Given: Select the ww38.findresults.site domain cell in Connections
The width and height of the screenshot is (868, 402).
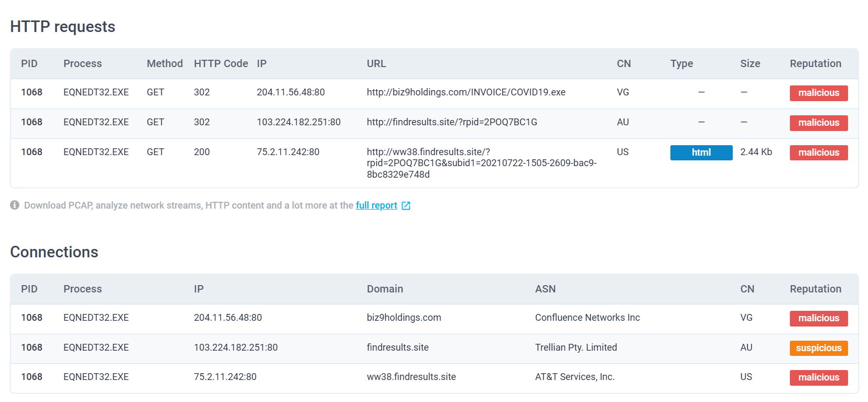Looking at the screenshot, I should [411, 377].
